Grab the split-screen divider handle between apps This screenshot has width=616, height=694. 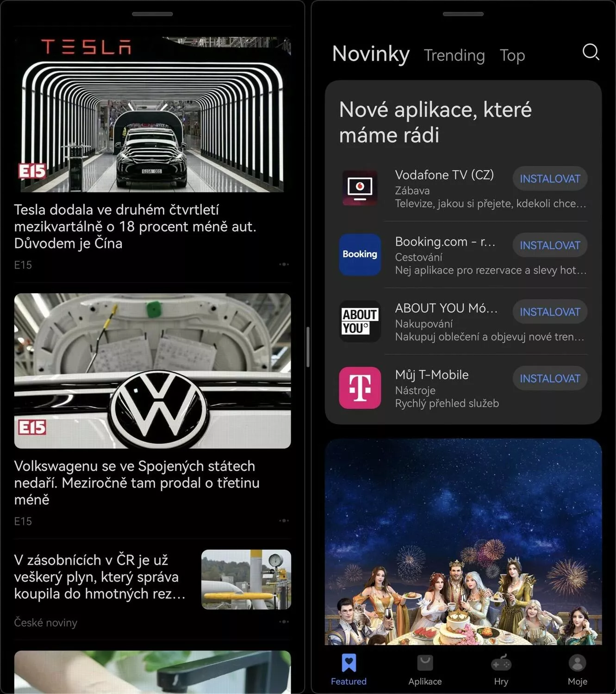coord(308,347)
